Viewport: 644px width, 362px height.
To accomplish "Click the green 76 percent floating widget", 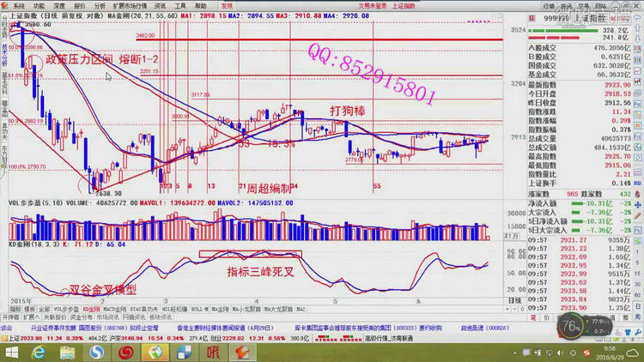I will tap(570, 325).
